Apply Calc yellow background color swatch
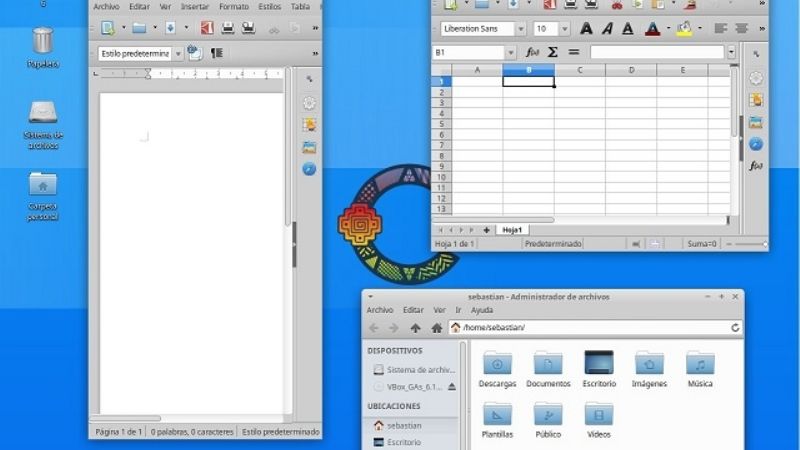Image resolution: width=800 pixels, height=450 pixels. point(684,29)
